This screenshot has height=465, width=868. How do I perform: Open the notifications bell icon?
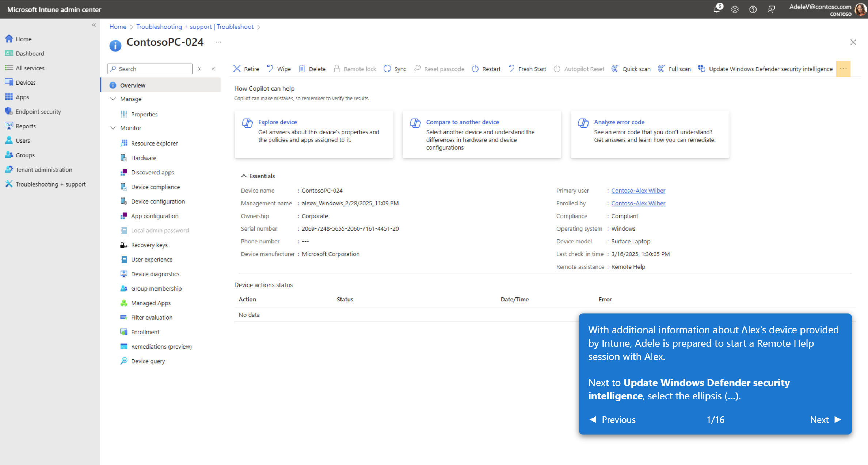pos(717,9)
